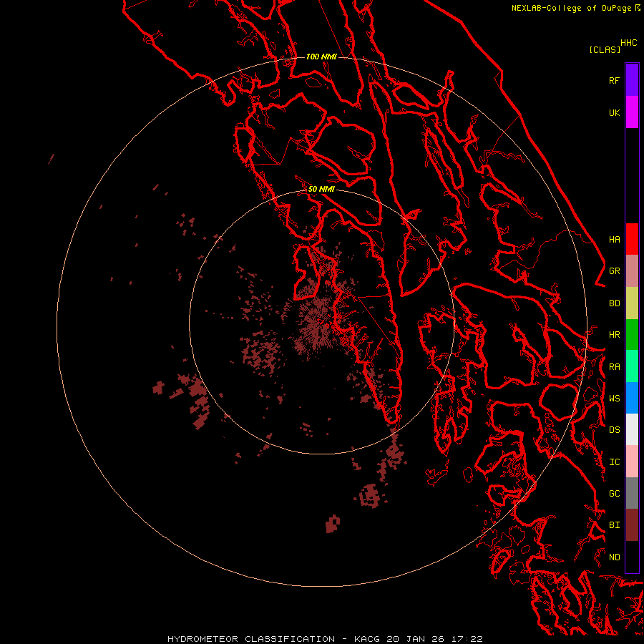Click the 17:22 timestamp

pos(468,639)
